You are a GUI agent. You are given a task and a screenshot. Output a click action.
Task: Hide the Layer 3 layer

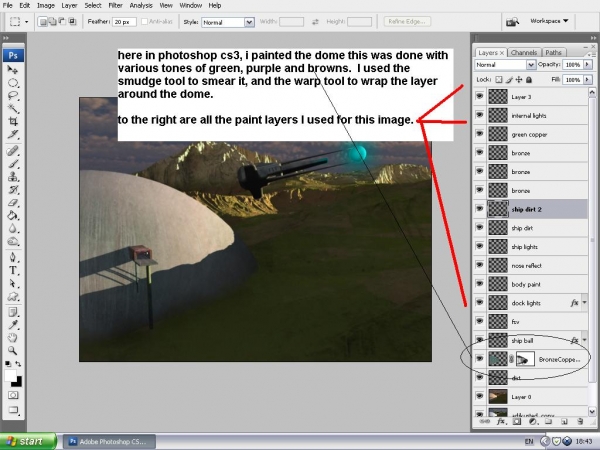479,96
